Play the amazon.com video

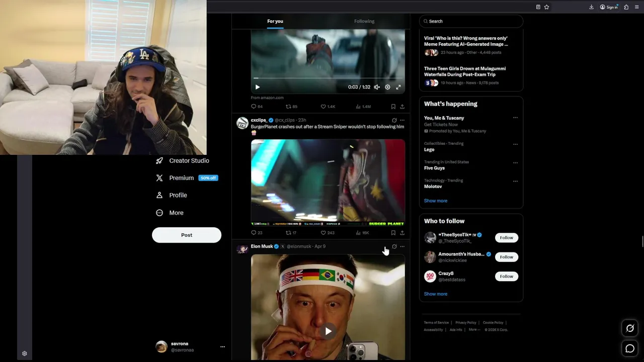coord(257,87)
